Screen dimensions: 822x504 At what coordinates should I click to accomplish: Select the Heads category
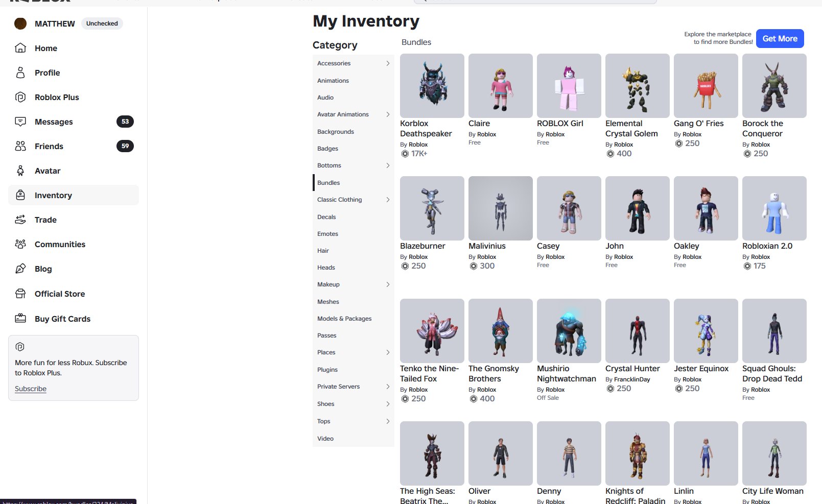(x=353, y=268)
